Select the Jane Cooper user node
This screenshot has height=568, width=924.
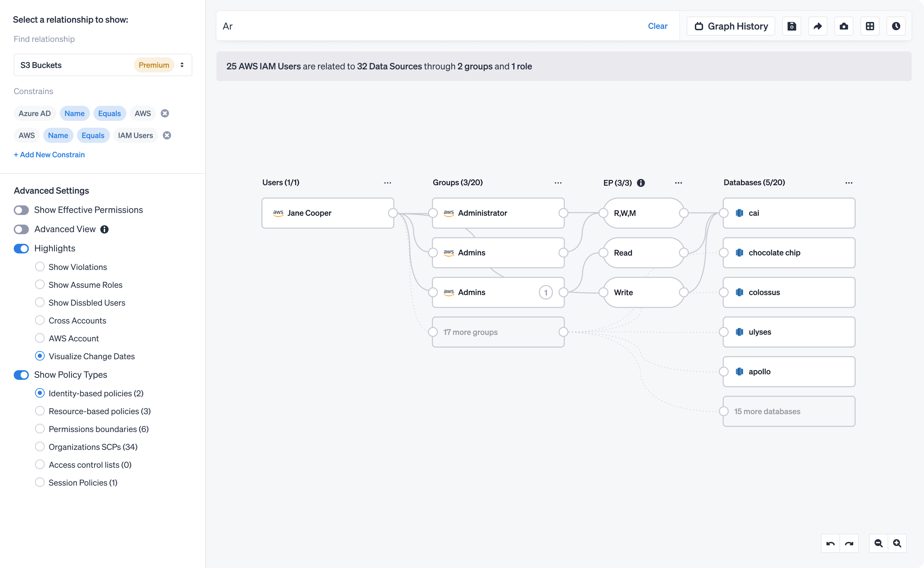tap(328, 213)
